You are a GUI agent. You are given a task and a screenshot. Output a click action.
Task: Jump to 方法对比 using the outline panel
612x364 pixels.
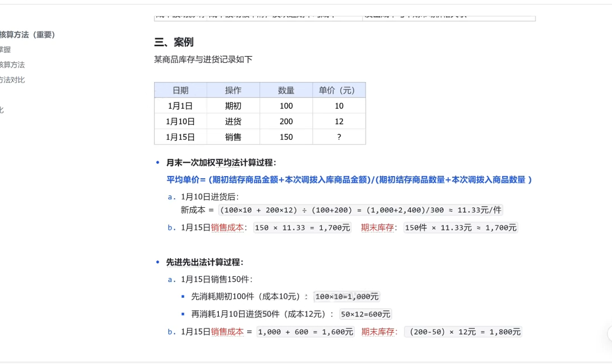(11, 79)
